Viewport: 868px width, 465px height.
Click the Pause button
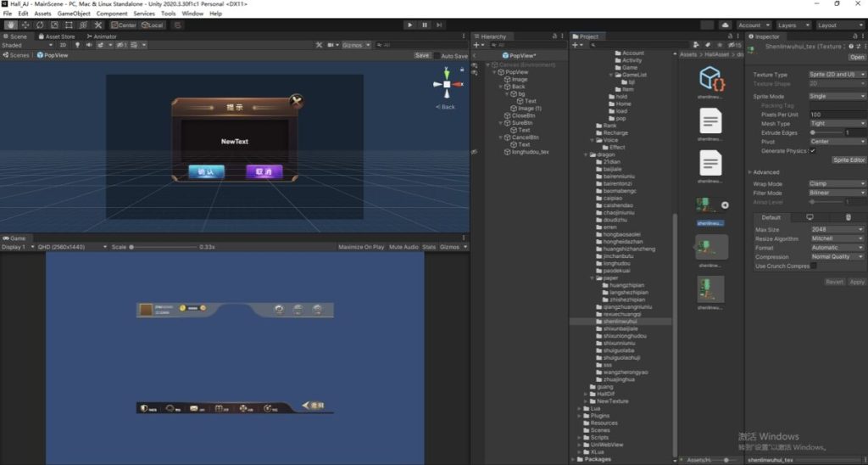point(425,25)
